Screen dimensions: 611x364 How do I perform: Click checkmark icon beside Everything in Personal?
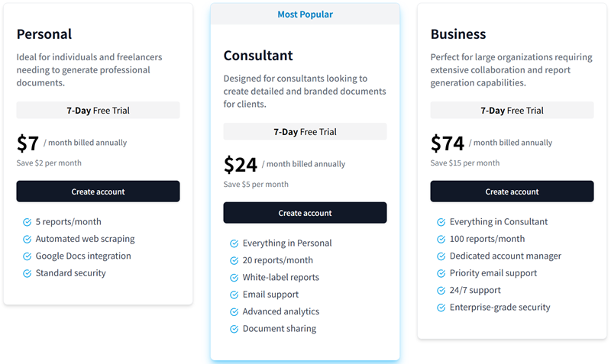coord(234,243)
